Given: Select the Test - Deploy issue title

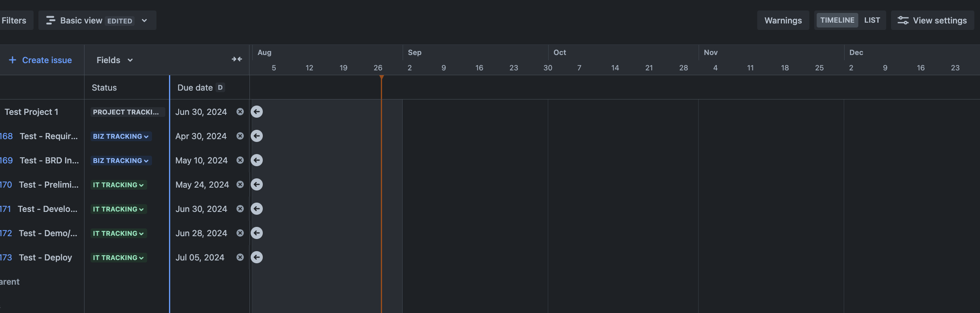Looking at the screenshot, I should coord(45,257).
